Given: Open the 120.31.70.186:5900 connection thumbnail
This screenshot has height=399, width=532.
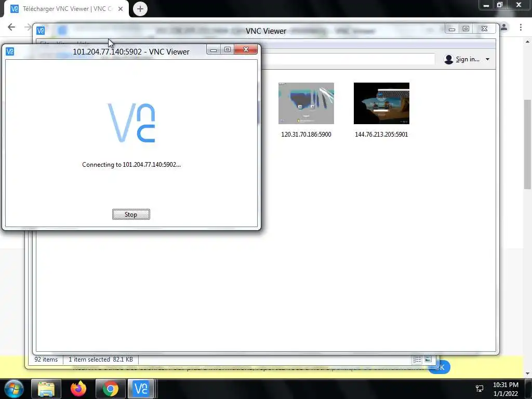Looking at the screenshot, I should click(306, 103).
